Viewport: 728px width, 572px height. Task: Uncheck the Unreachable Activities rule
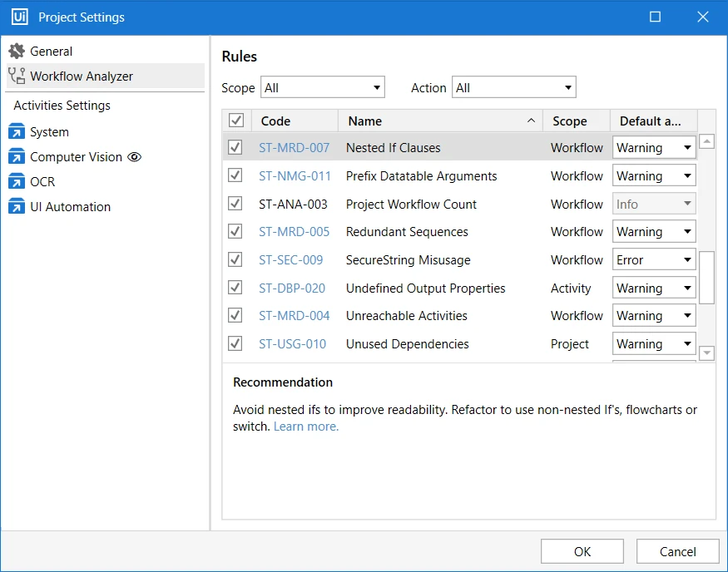(x=235, y=315)
